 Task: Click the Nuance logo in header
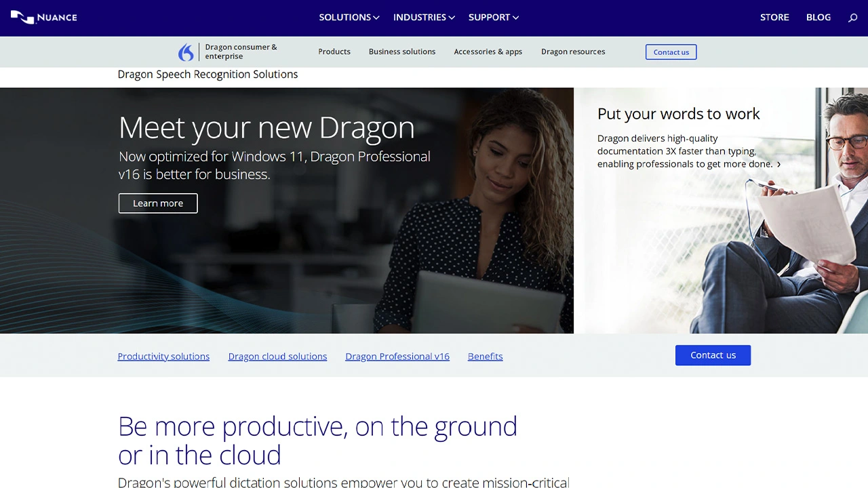(43, 17)
